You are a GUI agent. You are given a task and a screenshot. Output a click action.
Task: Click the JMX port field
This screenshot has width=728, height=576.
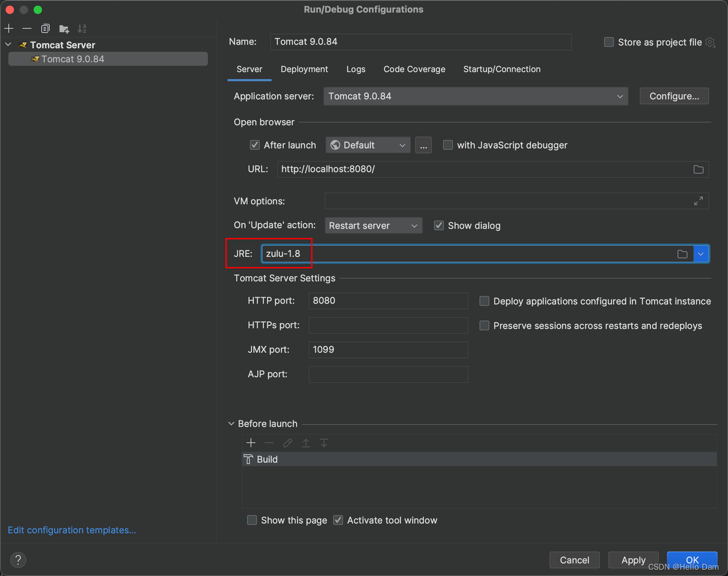coord(388,349)
